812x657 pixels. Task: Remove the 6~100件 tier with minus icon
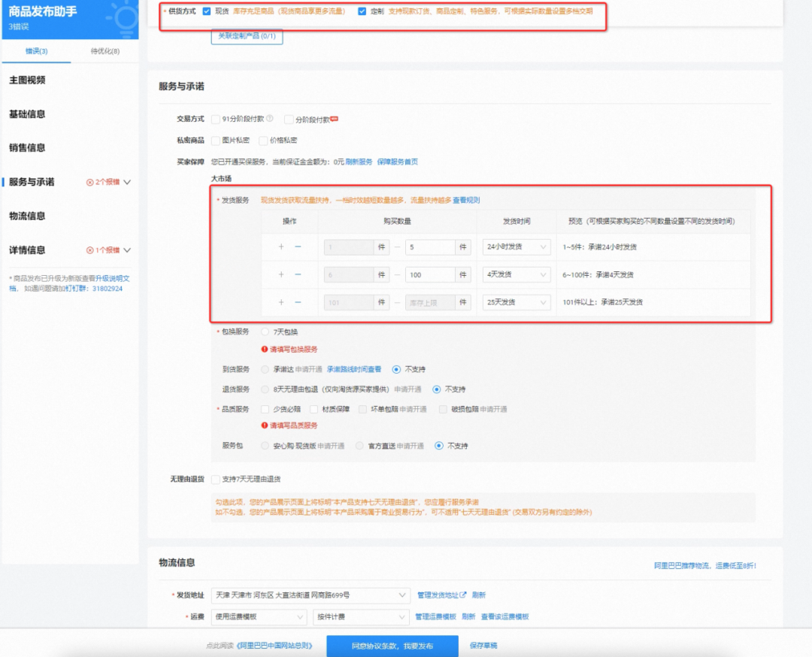298,274
